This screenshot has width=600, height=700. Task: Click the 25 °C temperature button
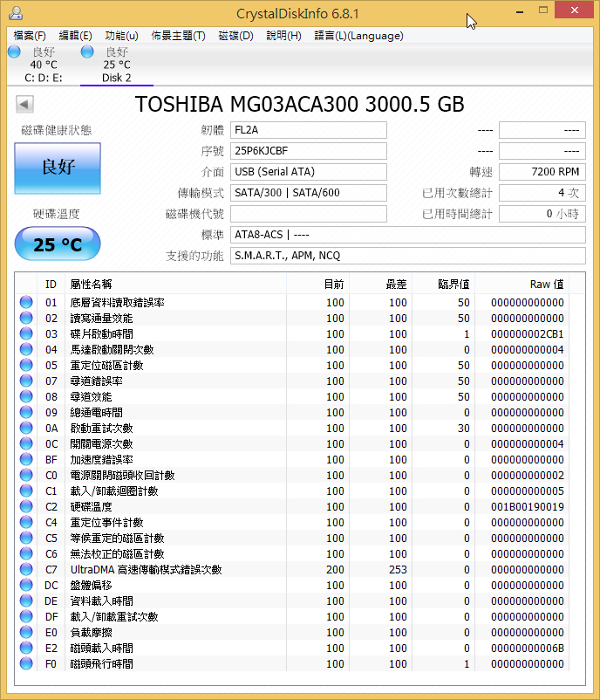[x=58, y=244]
